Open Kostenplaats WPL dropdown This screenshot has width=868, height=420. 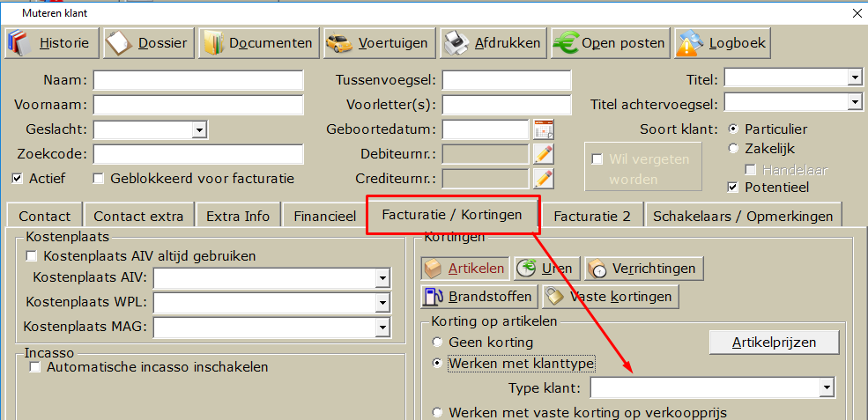click(382, 303)
